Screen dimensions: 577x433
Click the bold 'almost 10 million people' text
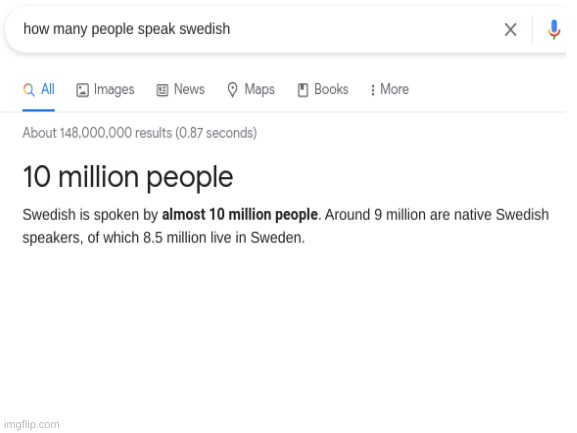(240, 214)
